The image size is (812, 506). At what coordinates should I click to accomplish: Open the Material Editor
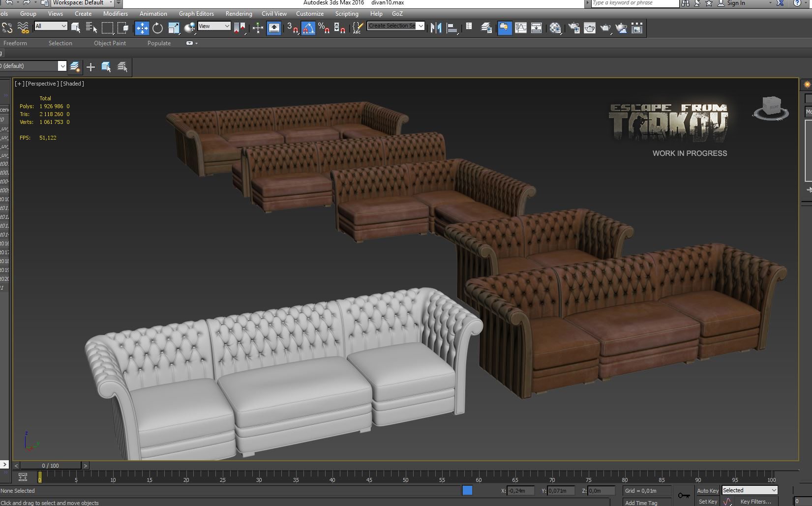556,28
